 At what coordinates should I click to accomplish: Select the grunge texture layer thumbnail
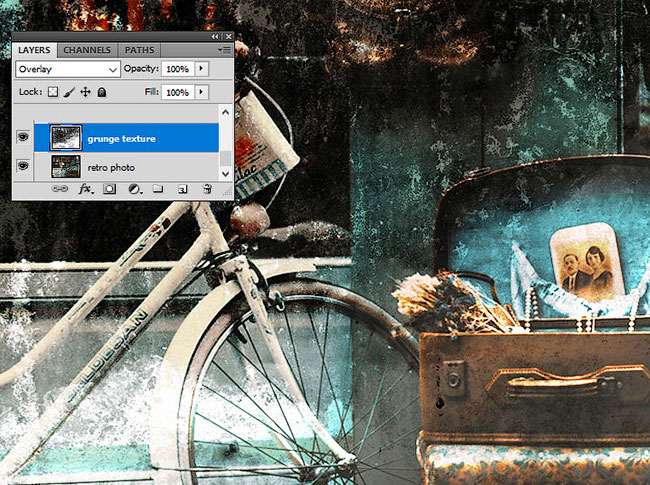coord(66,138)
